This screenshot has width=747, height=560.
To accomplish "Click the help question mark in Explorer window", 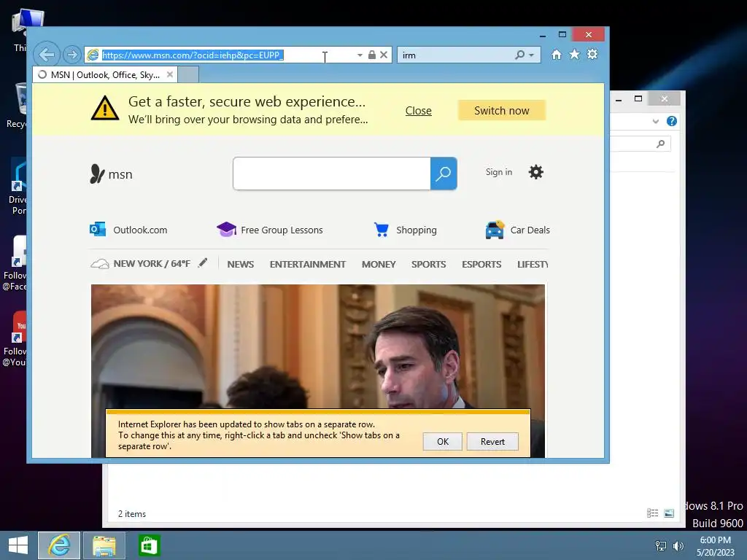I will 672,121.
